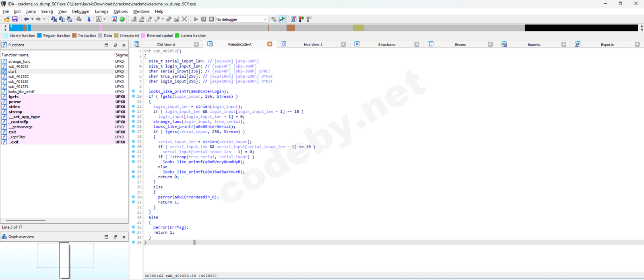
Task: Close the Graph overview panel
Action: [124, 237]
